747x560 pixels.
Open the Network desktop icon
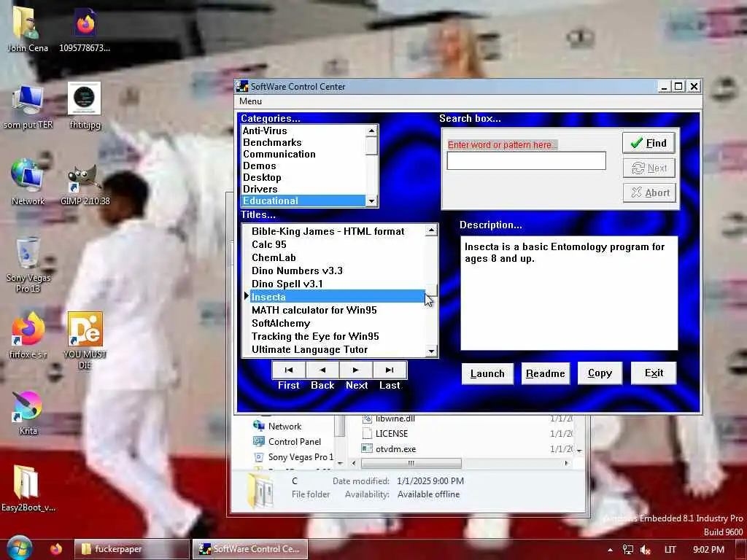[28, 182]
